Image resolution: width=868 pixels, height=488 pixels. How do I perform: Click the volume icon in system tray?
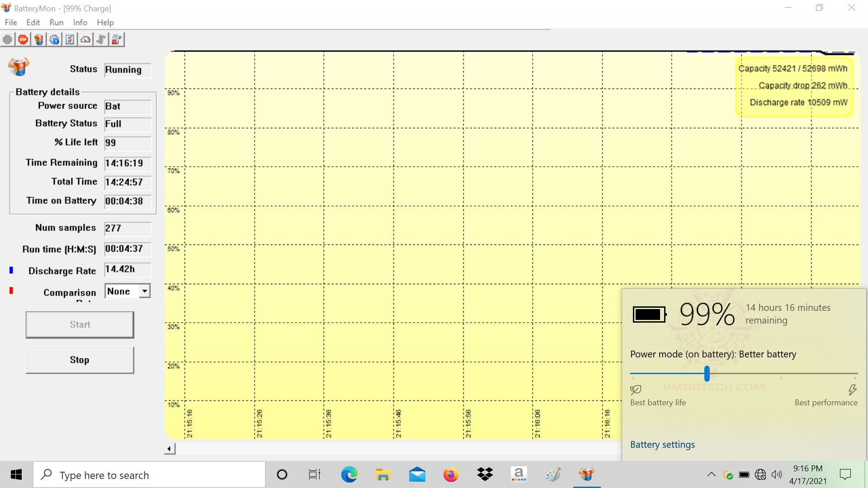coord(776,474)
